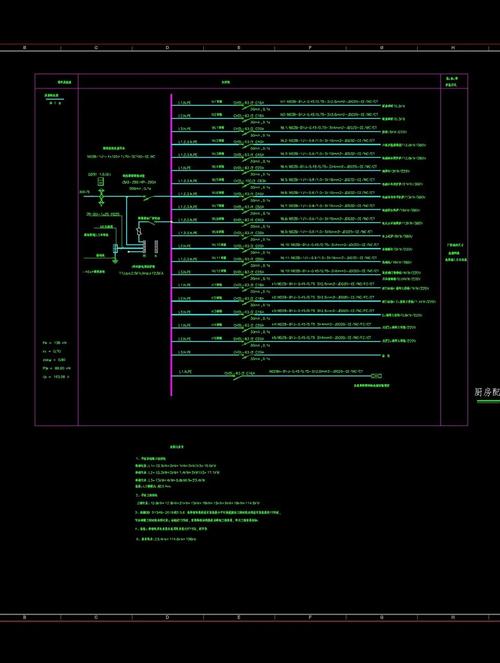Click column marker G on the bottom ruler
The width and height of the screenshot is (500, 663).
[x=382, y=617]
